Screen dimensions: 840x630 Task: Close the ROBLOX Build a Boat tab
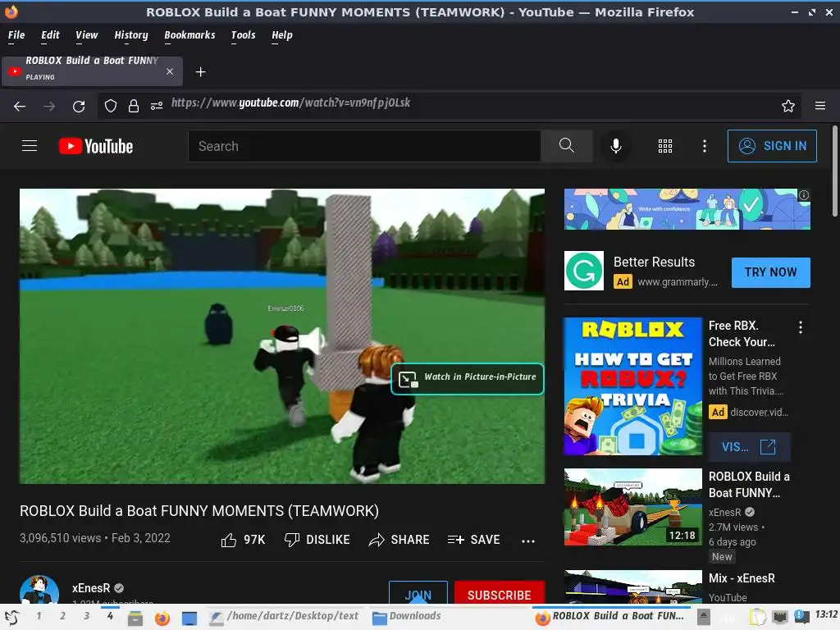(x=169, y=71)
